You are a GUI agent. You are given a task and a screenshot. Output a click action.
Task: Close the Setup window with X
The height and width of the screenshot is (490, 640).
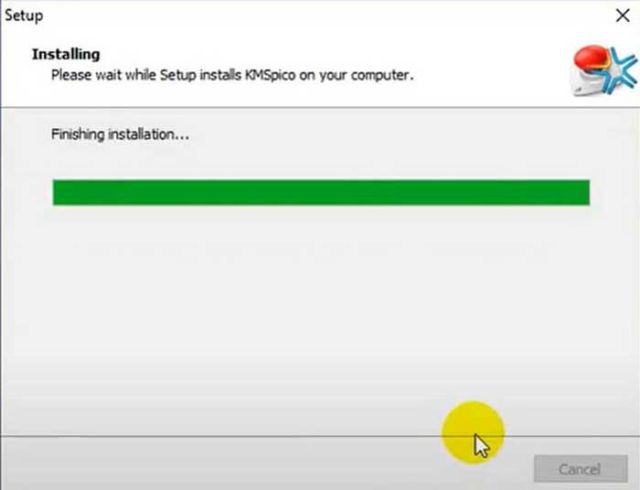tap(622, 16)
